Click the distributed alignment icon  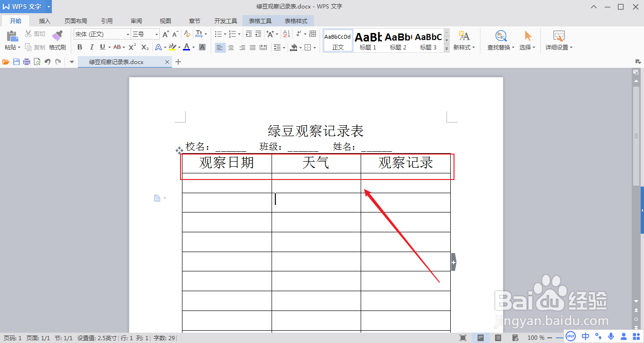click(263, 47)
